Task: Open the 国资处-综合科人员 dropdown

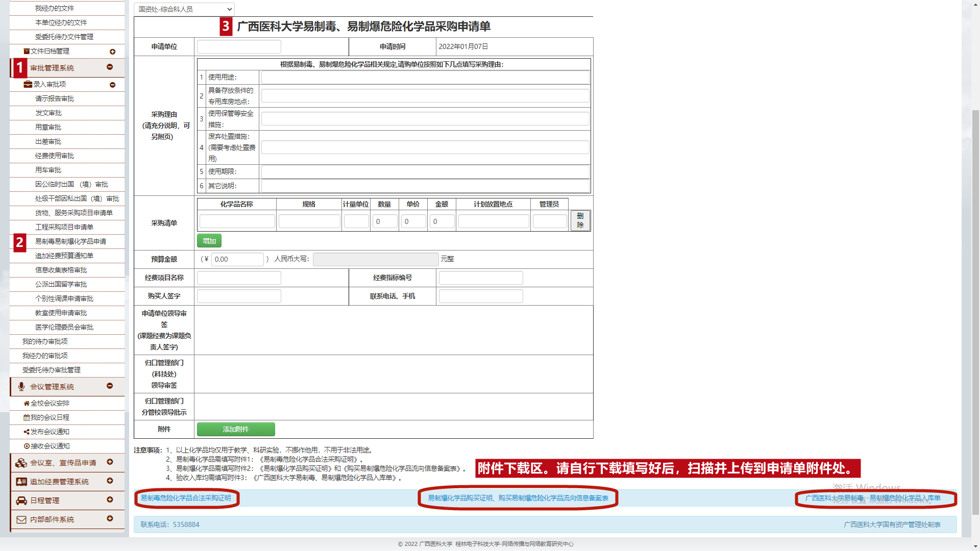Action: coord(184,9)
